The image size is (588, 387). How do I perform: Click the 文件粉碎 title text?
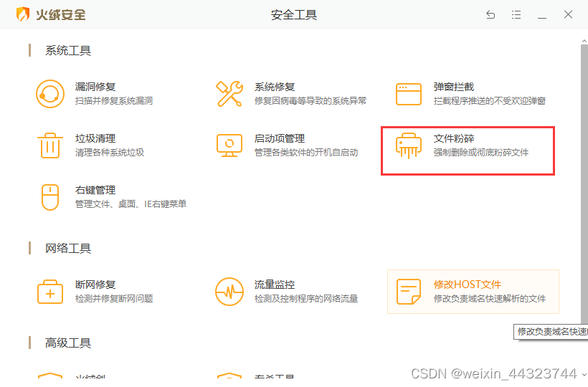[454, 138]
